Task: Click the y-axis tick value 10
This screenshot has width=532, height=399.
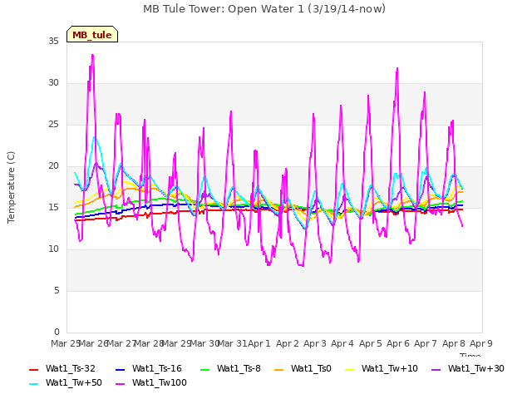Action: pyautogui.click(x=53, y=249)
